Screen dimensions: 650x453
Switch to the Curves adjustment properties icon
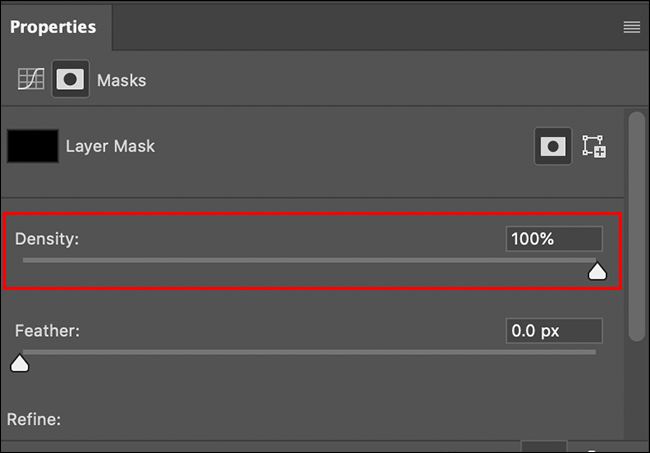[x=32, y=80]
